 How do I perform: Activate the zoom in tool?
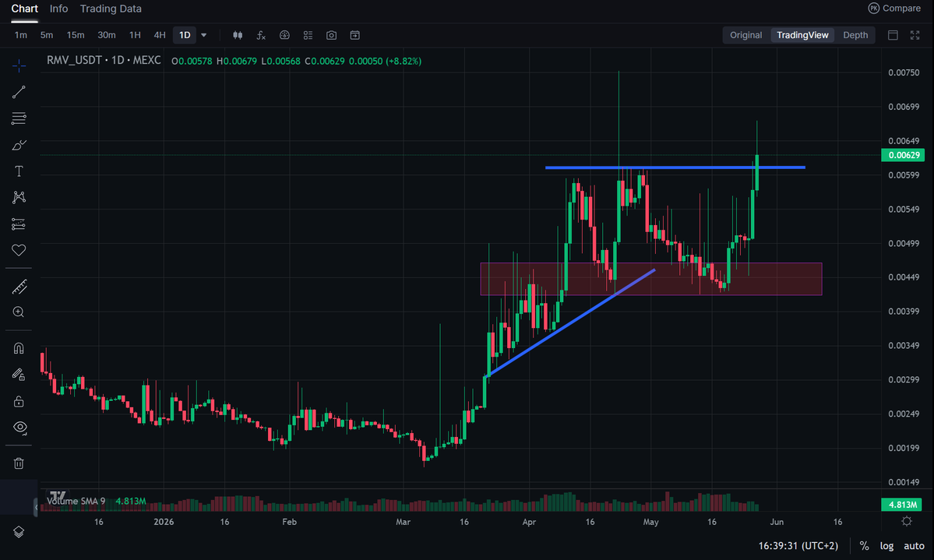pos(19,312)
